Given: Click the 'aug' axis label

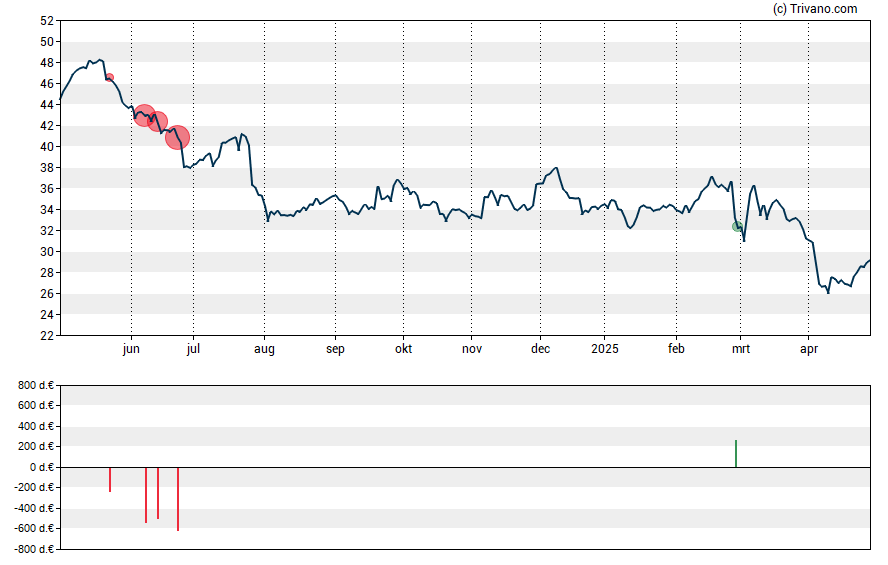Looking at the screenshot, I should 264,349.
